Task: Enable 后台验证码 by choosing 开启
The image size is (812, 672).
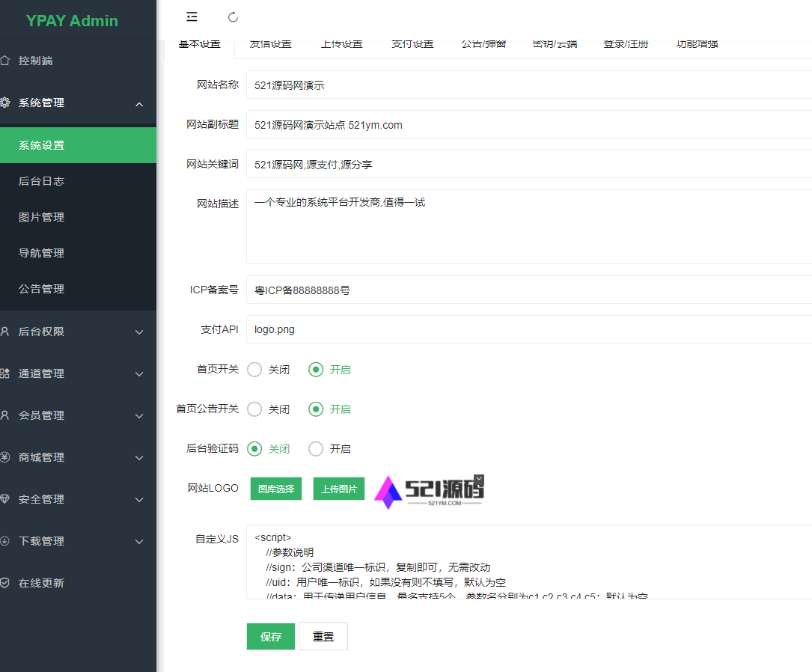Action: (316, 449)
